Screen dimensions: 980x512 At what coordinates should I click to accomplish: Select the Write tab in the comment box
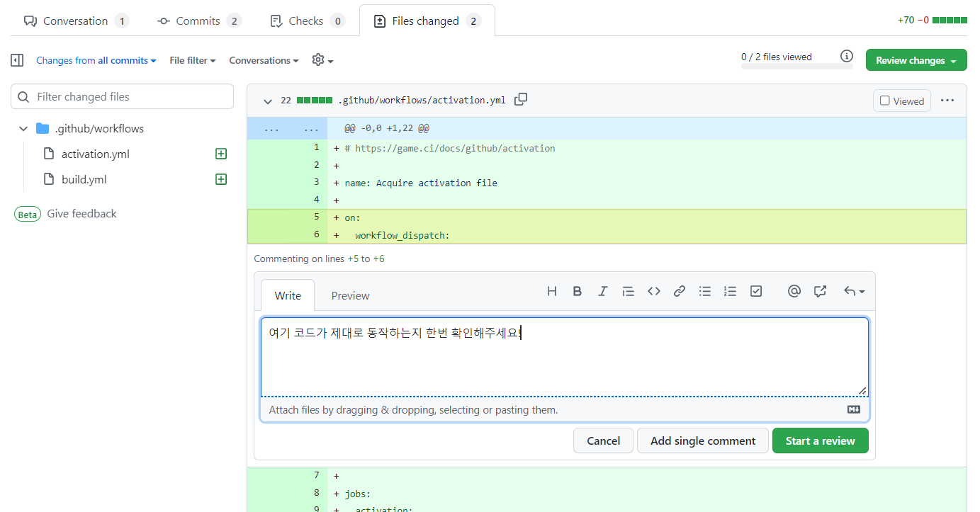point(288,295)
